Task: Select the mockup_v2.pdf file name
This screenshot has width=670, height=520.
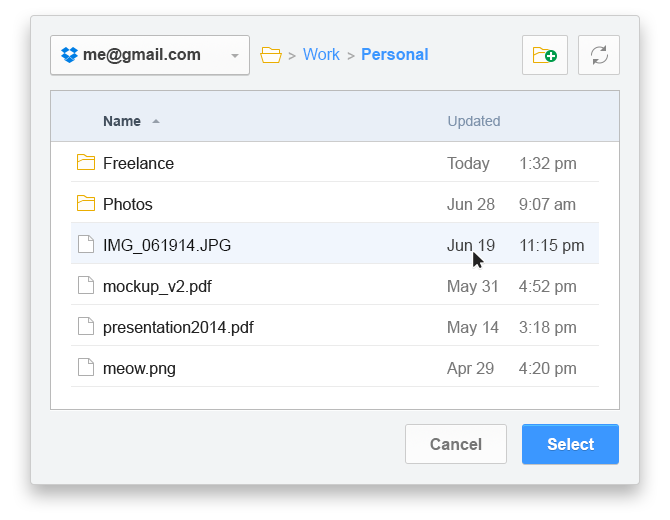Action: point(157,287)
